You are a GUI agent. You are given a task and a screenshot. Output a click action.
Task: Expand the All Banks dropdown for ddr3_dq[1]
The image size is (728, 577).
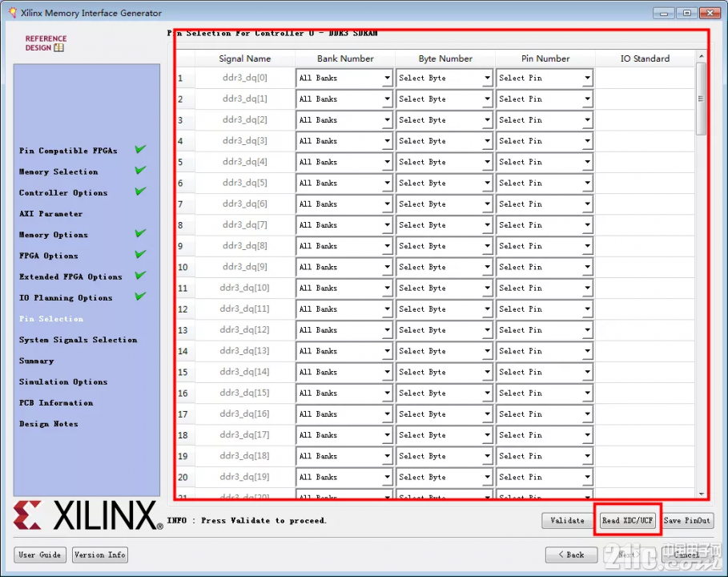(344, 99)
